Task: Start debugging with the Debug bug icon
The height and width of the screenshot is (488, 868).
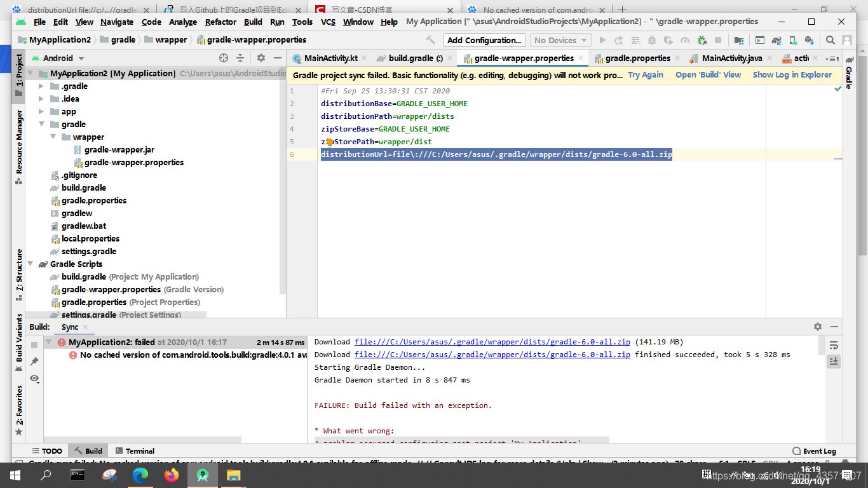Action: (x=652, y=39)
